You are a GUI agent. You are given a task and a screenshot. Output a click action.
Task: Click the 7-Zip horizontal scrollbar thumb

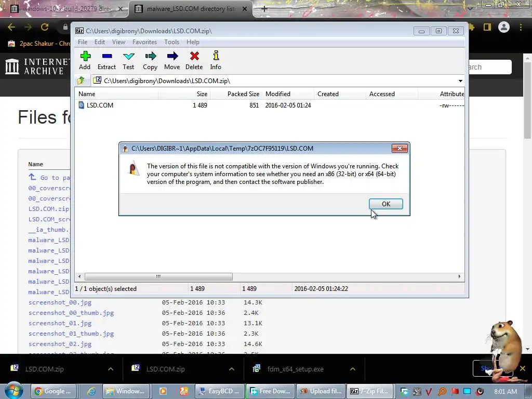pos(158,276)
